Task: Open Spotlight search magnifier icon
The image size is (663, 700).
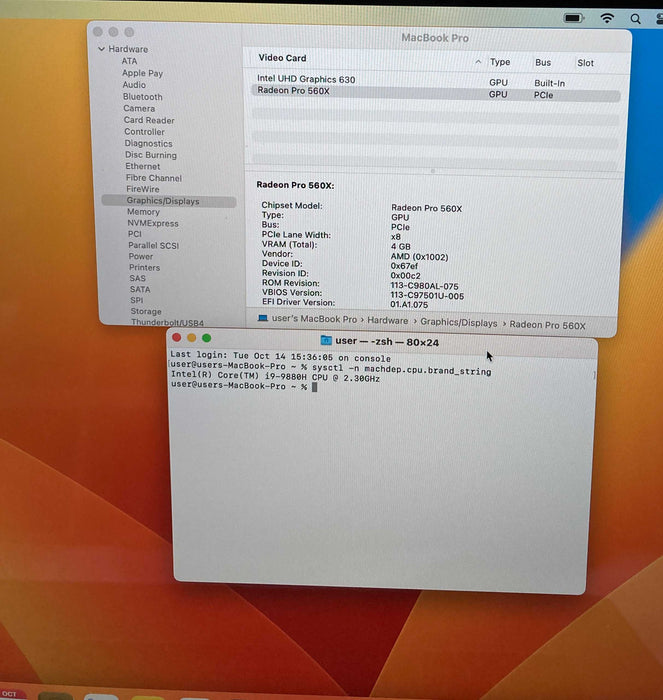Action: pos(635,19)
